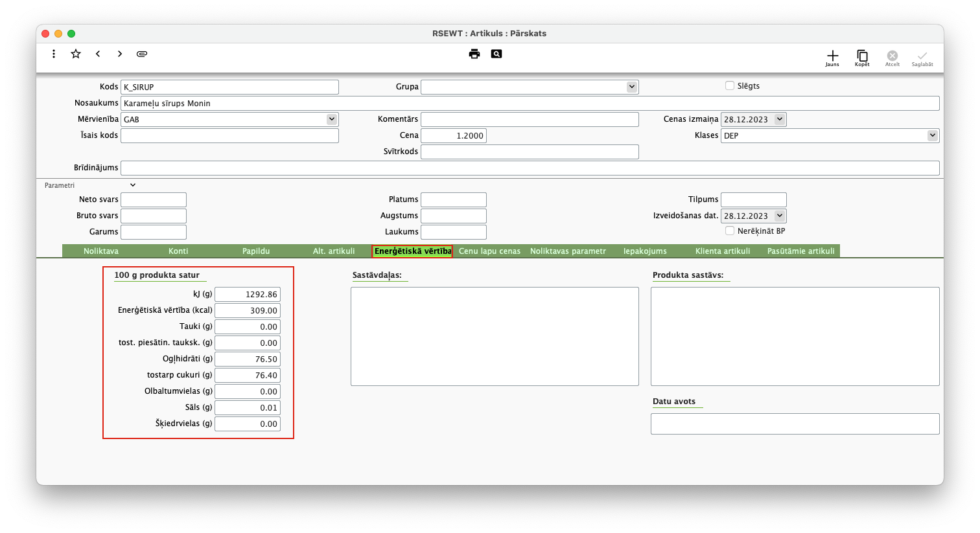Click the Datu avots field

coord(795,424)
